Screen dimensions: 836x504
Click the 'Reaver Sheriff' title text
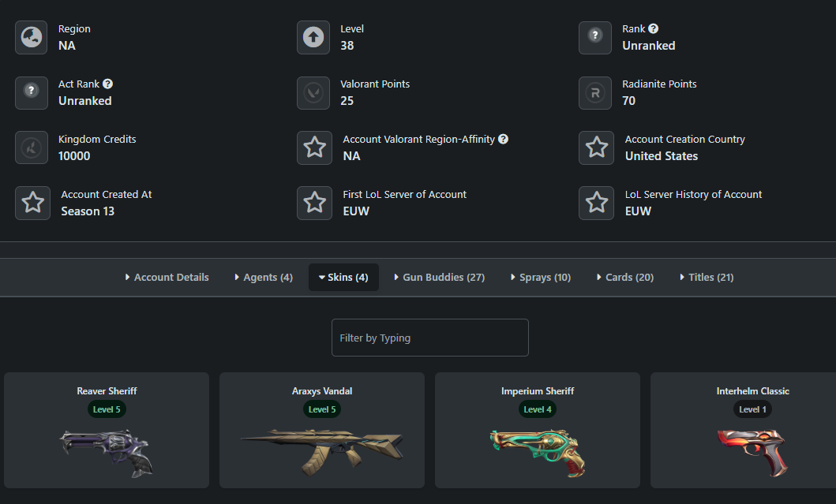(107, 391)
